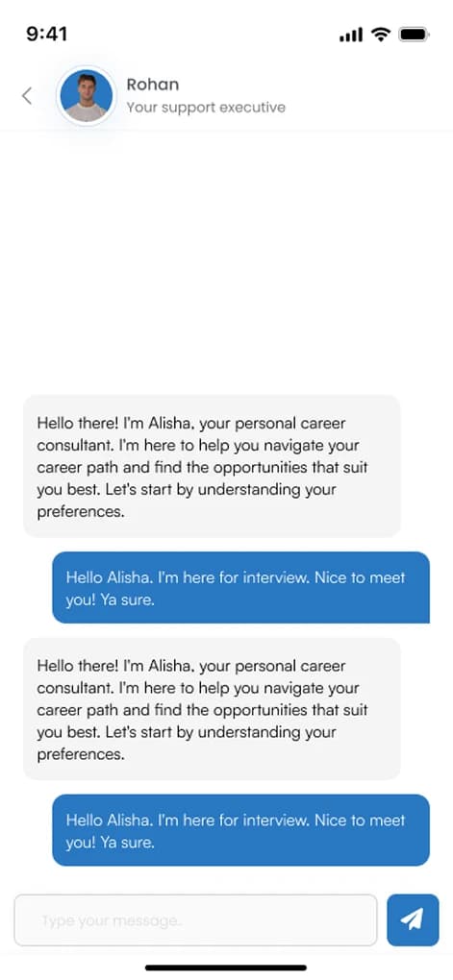453x980 pixels.
Task: Open Rohan's profile photo avatar
Action: coord(87,96)
